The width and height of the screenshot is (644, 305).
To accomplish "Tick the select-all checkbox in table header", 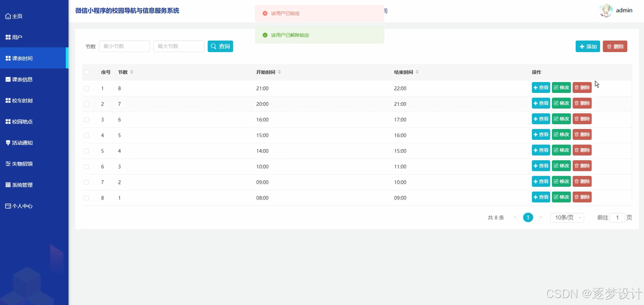I will (86, 72).
